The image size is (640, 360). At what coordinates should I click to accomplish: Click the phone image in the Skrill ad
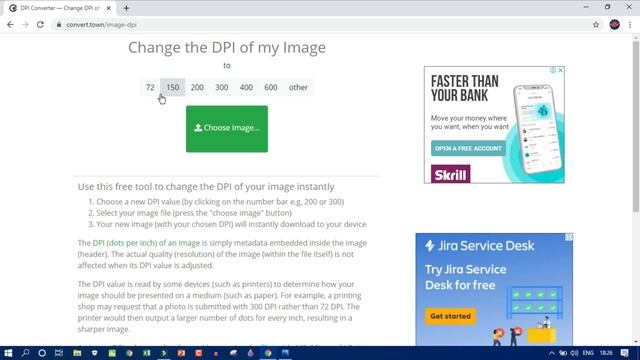pos(538,130)
